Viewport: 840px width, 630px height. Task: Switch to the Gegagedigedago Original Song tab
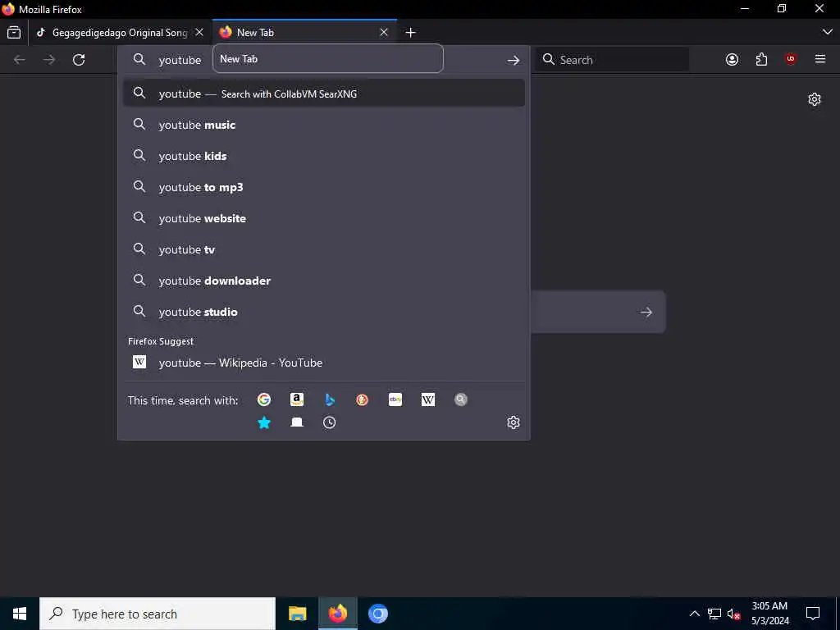pyautogui.click(x=119, y=33)
